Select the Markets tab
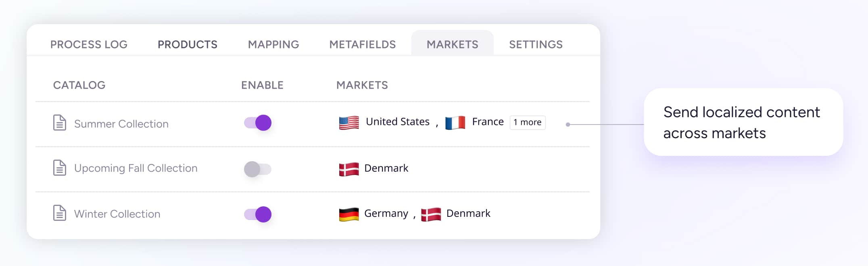The image size is (868, 266). tap(453, 44)
